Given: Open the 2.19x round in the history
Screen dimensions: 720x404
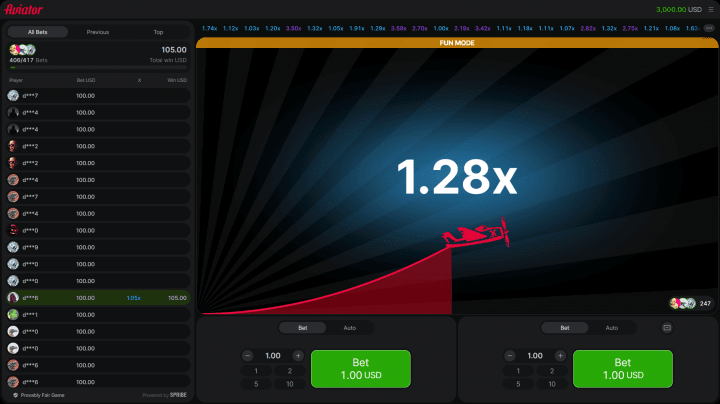Looking at the screenshot, I should click(462, 28).
